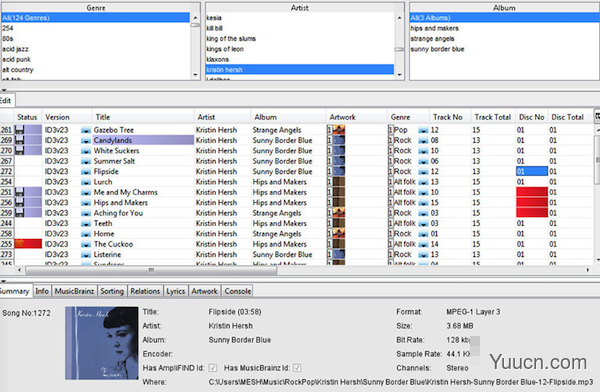Click the Artist list scroll-up arrow
Viewport: 600px width, 392px height.
tap(399, 18)
